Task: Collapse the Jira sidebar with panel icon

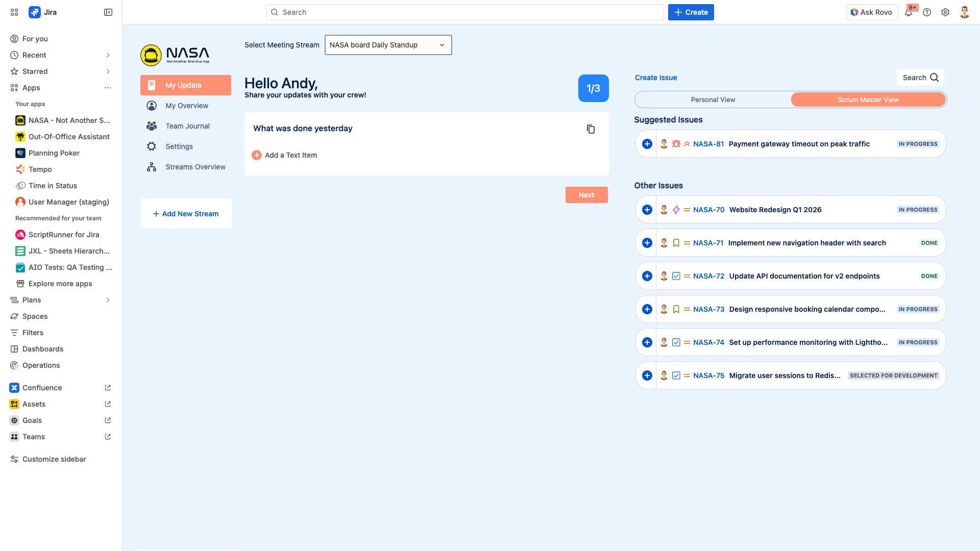Action: click(108, 12)
